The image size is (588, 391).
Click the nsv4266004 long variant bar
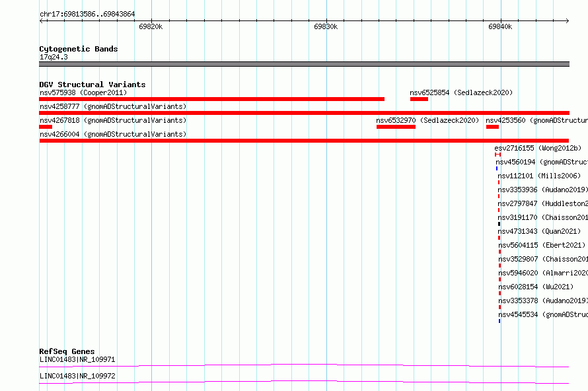[304, 141]
